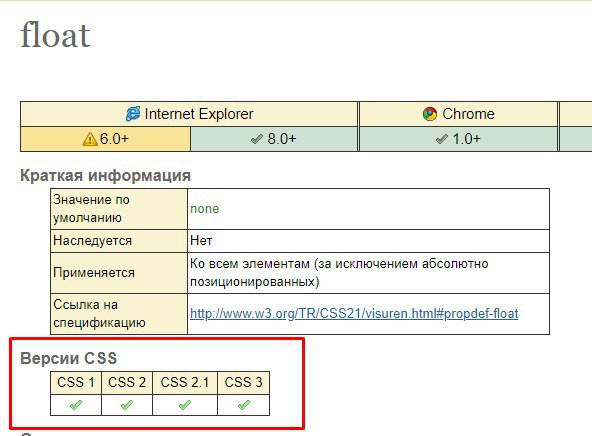Click the "Ссылка на спецификацию" label
The height and width of the screenshot is (436, 592).
coord(99,314)
